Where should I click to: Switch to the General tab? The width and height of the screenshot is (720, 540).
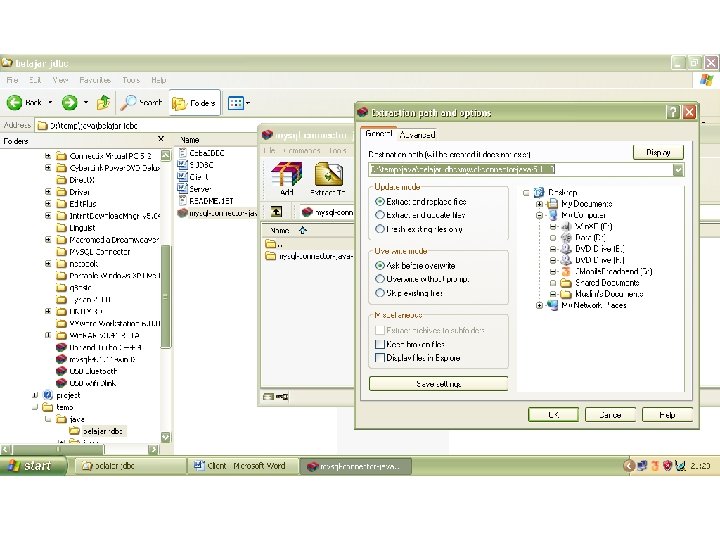pos(378,134)
